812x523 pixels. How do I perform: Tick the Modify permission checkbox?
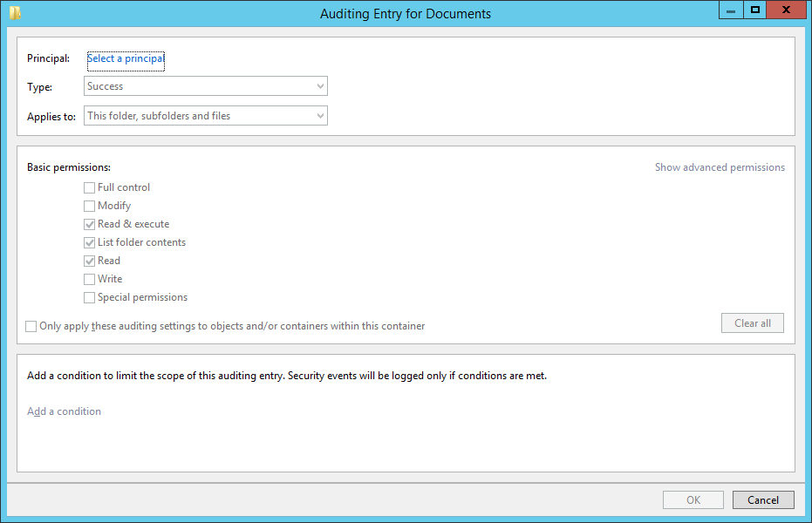pos(89,206)
